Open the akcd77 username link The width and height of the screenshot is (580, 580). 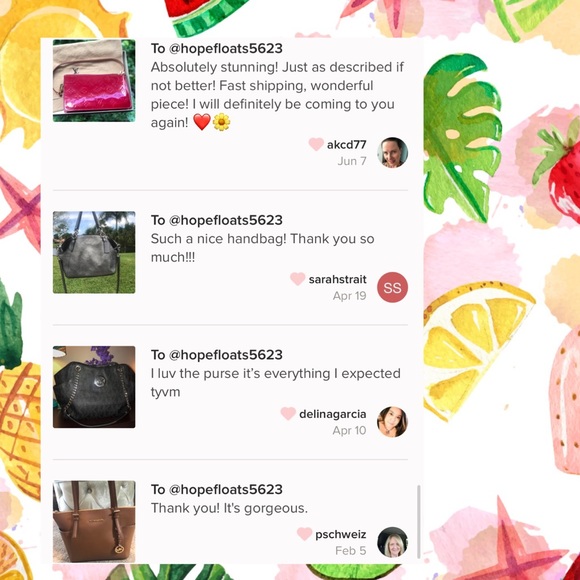347,145
